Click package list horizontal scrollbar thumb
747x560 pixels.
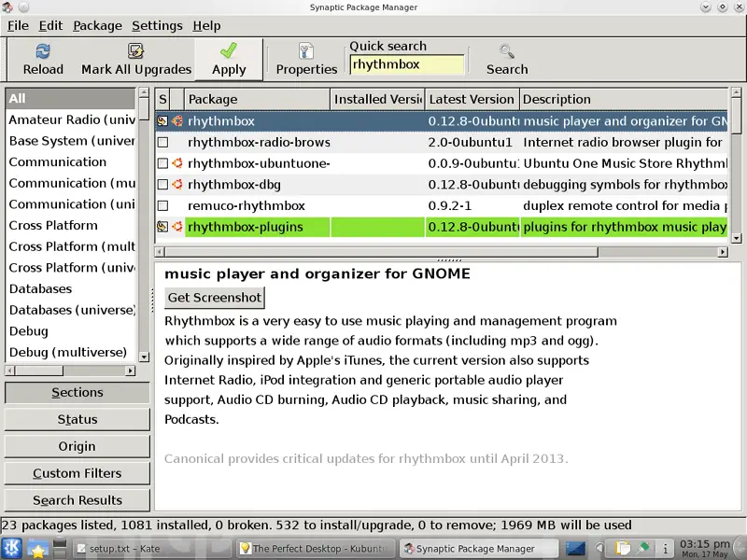point(381,252)
